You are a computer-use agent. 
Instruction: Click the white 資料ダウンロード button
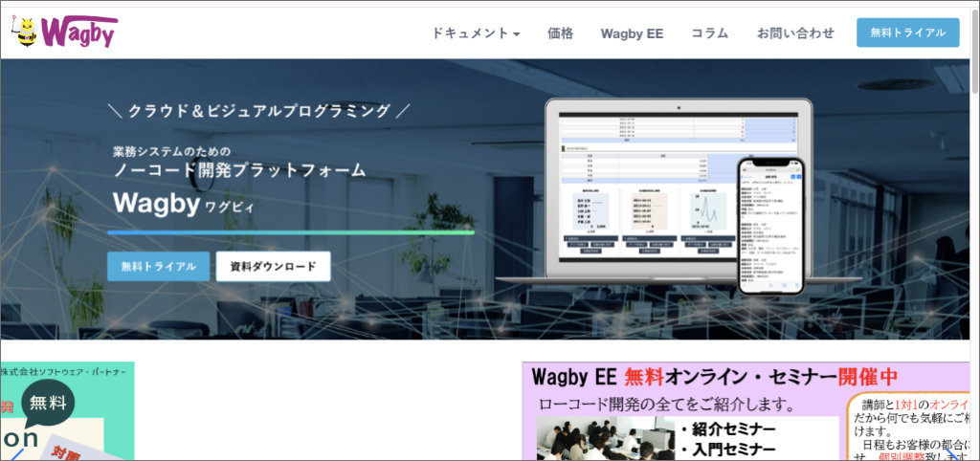pyautogui.click(x=273, y=267)
